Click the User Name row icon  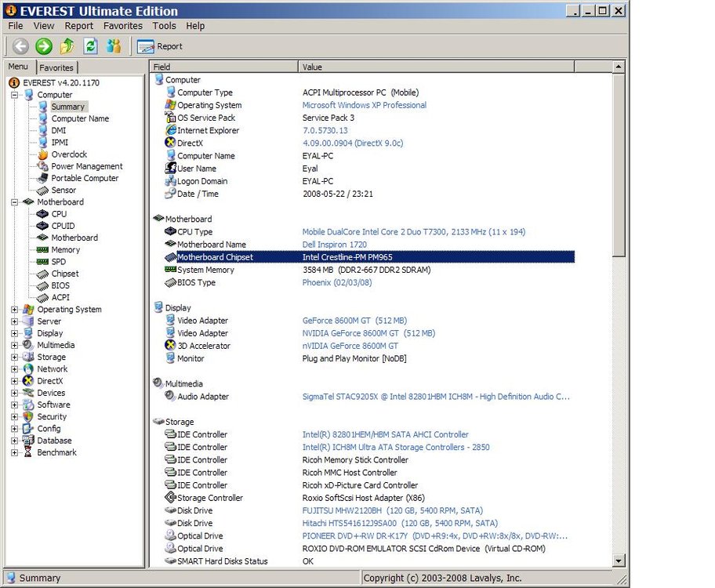click(171, 168)
